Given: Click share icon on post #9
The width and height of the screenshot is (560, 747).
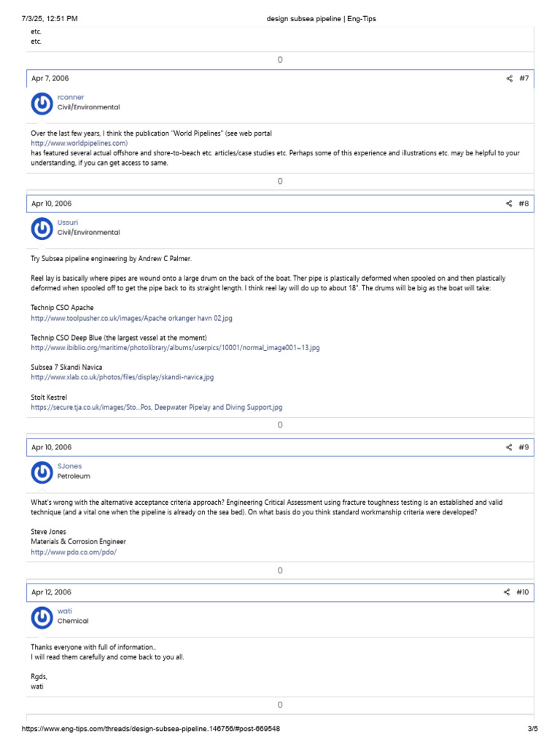Looking at the screenshot, I should pos(509,447).
